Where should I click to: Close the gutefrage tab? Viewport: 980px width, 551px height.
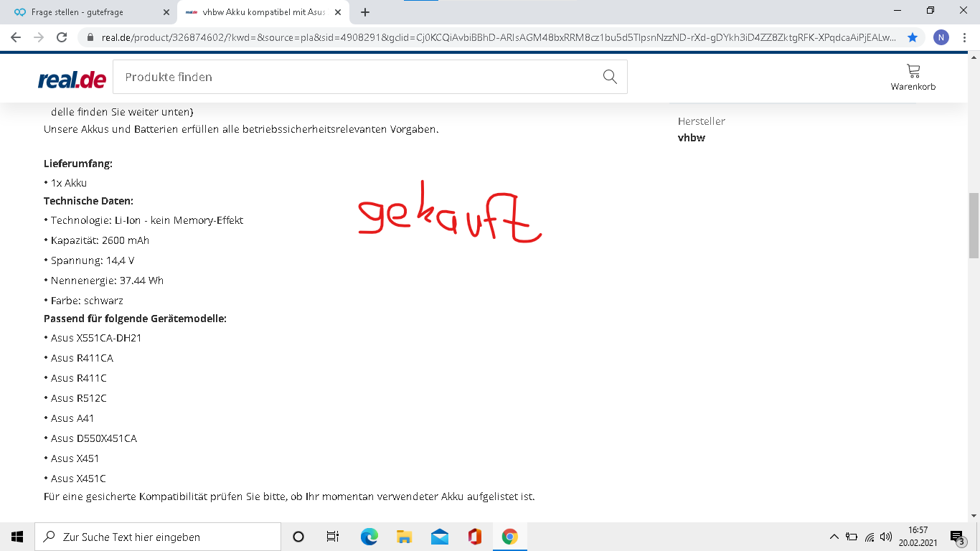[166, 12]
